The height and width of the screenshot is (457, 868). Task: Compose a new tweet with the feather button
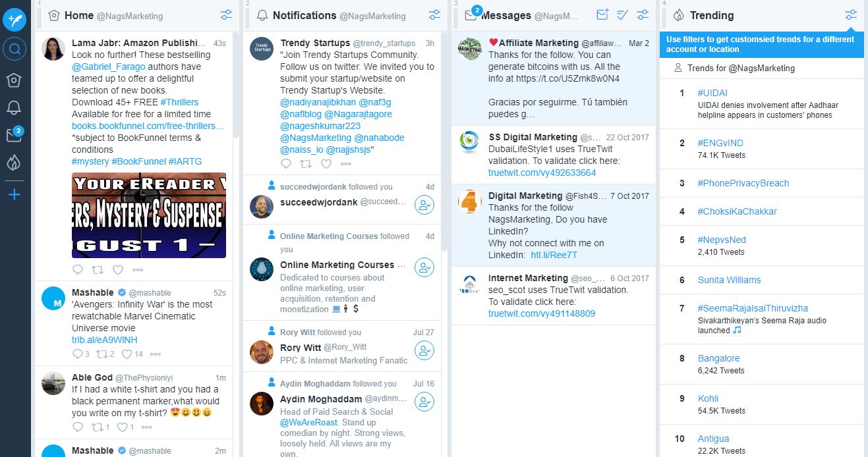(x=14, y=20)
